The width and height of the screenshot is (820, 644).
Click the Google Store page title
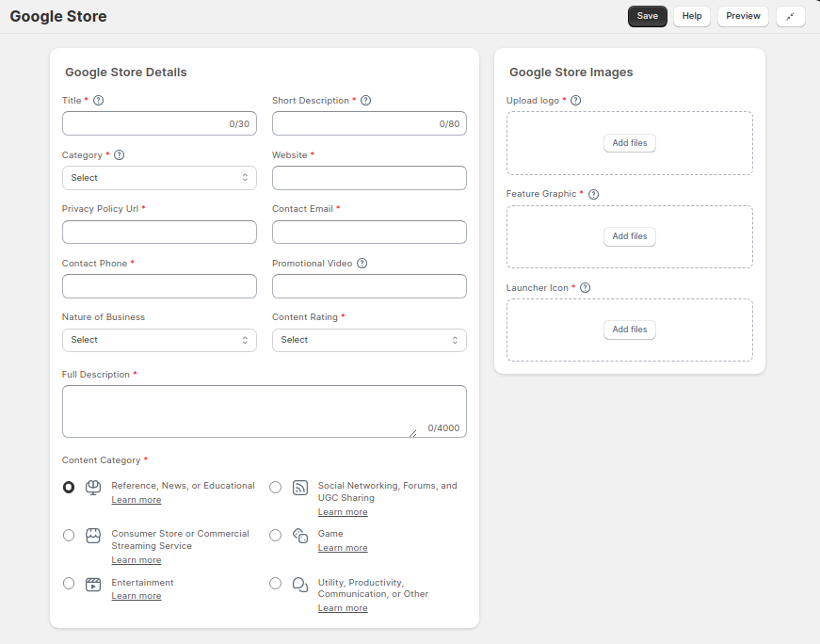(58, 16)
